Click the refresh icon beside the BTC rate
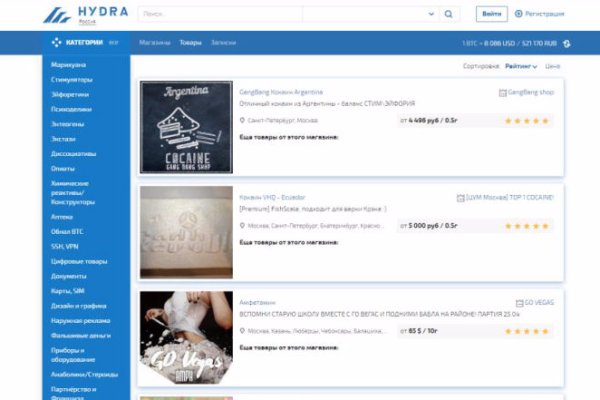Image resolution: width=600 pixels, height=400 pixels. [567, 43]
